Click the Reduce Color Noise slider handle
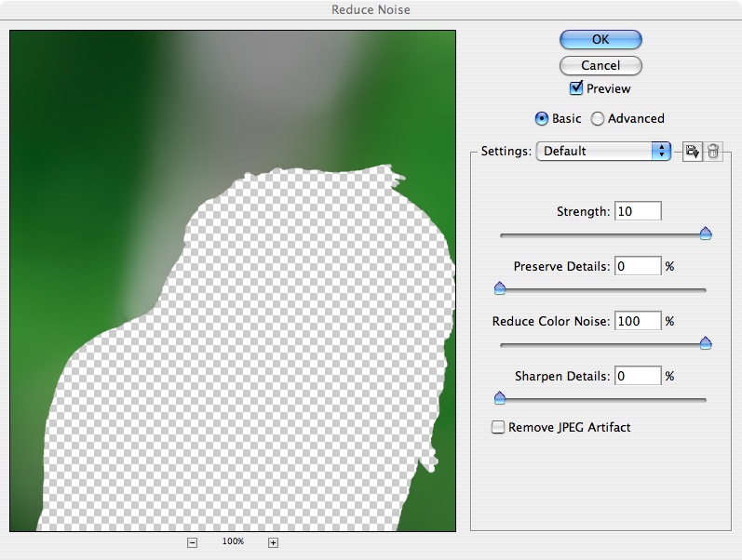The height and width of the screenshot is (560, 742). coord(706,343)
